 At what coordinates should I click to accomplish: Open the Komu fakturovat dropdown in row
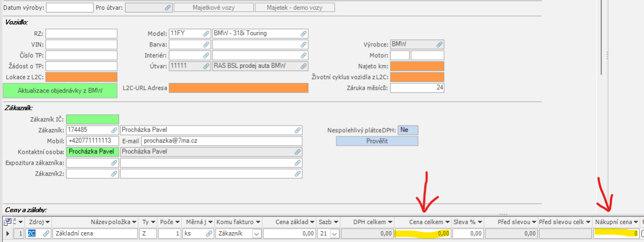click(256, 233)
